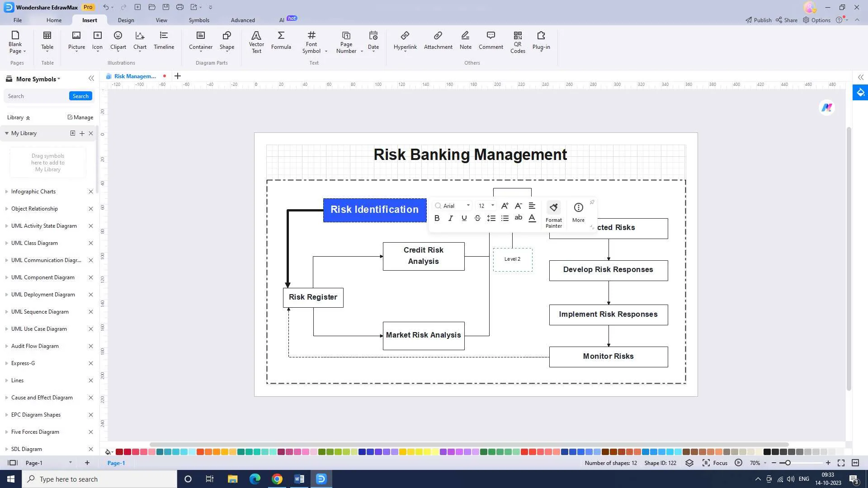Expand the Infographic Charts library
The height and width of the screenshot is (488, 868).
pos(6,191)
